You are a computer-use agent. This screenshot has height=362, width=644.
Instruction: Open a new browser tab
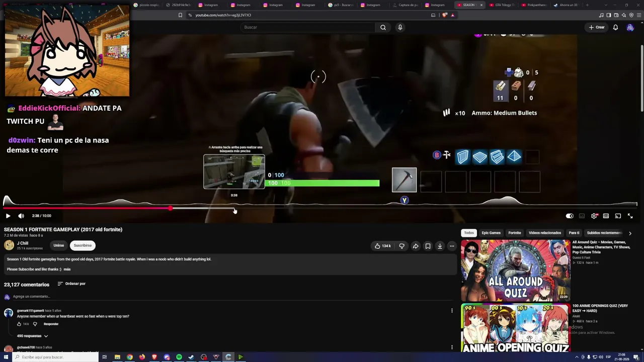(587, 5)
